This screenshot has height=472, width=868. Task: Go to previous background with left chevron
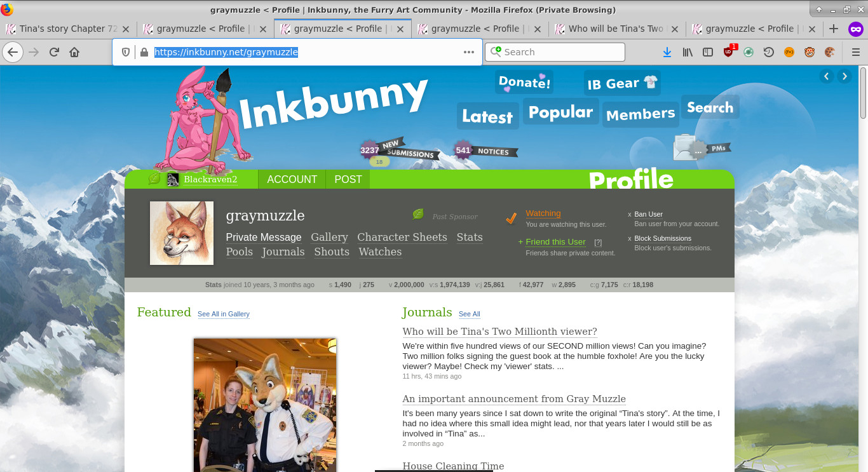827,76
